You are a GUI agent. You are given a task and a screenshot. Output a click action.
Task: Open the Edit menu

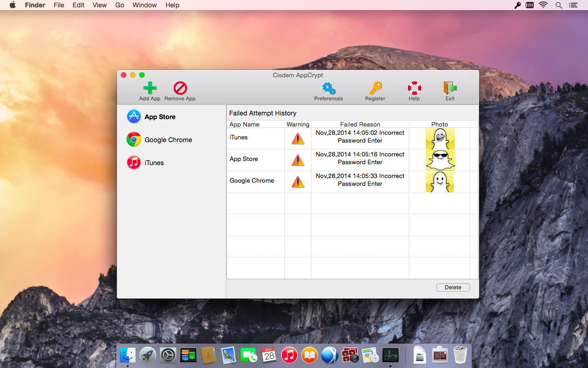(x=79, y=5)
